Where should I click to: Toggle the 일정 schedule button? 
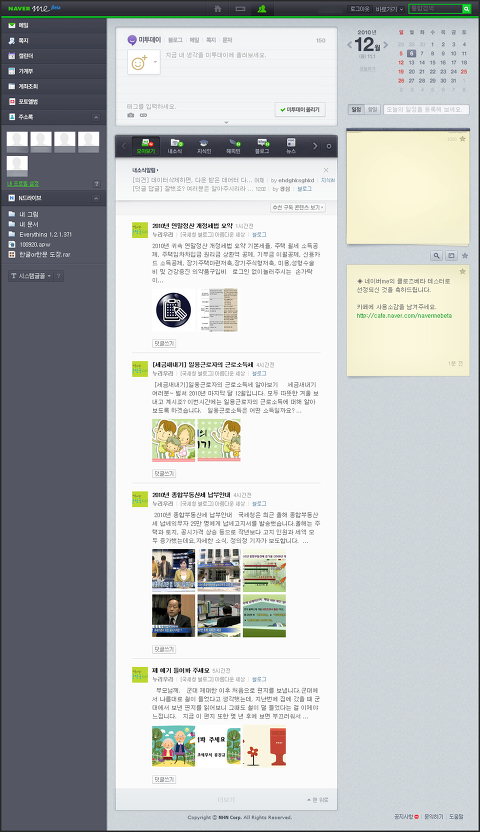(x=356, y=109)
